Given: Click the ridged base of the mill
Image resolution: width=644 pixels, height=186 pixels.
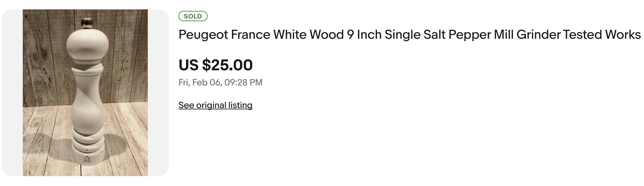Looking at the screenshot, I should [x=87, y=142].
